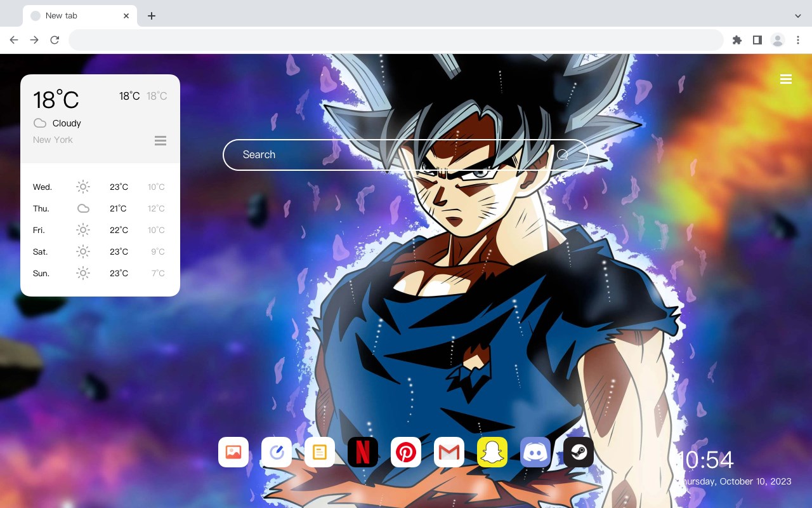The image size is (812, 508).
Task: Click the sun icon for Fri.
Action: point(83,230)
